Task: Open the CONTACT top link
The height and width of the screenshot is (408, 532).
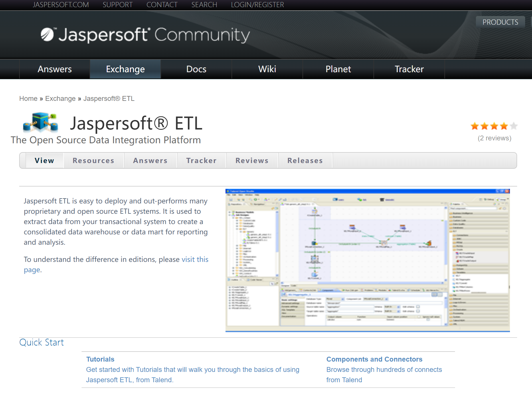Action: point(162,5)
